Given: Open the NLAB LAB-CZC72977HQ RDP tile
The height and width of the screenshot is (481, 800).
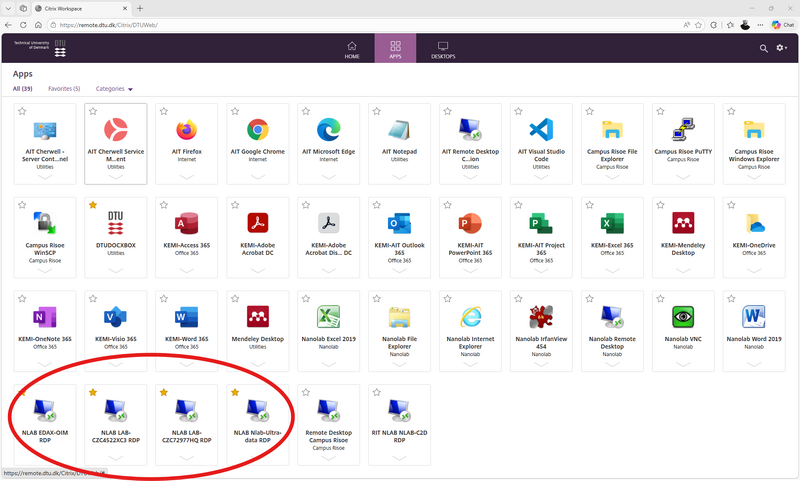Looking at the screenshot, I should pos(187,425).
